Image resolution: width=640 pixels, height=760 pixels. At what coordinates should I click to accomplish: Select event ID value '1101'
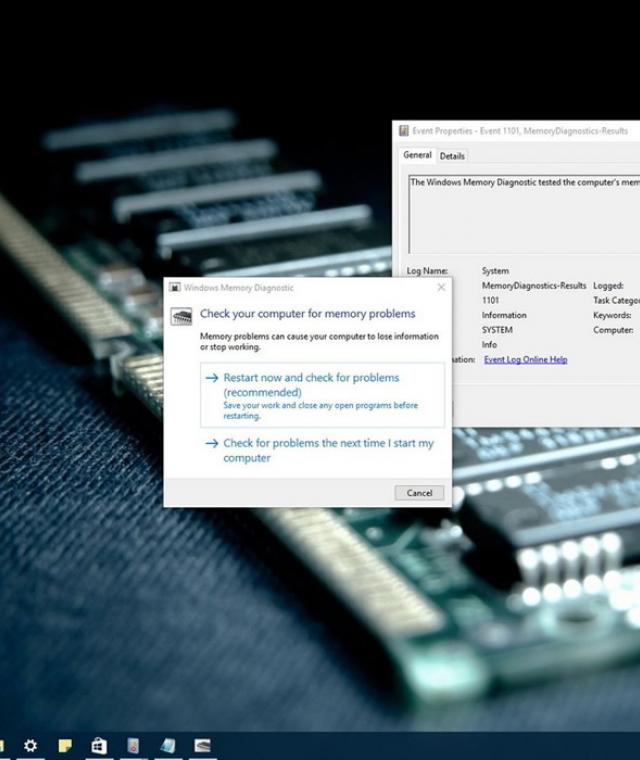point(490,301)
